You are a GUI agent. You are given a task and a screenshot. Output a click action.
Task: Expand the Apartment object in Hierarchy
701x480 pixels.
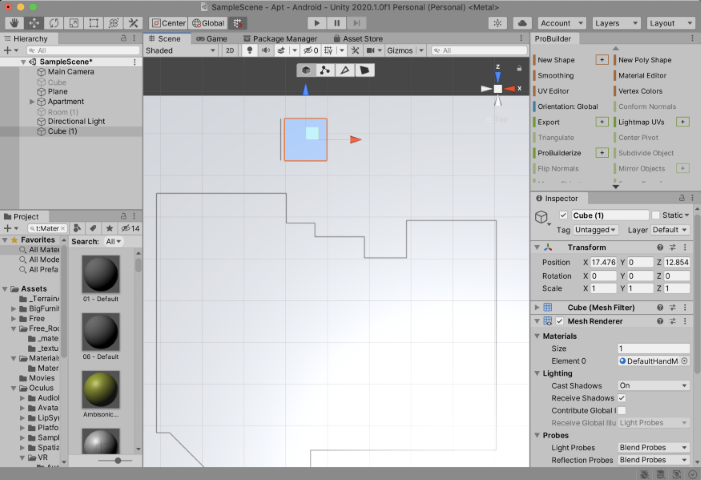coord(32,101)
